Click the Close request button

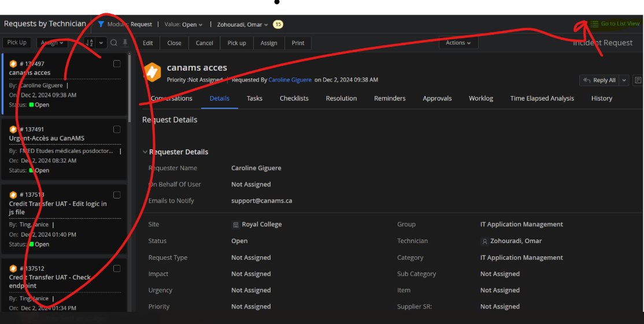coord(174,43)
